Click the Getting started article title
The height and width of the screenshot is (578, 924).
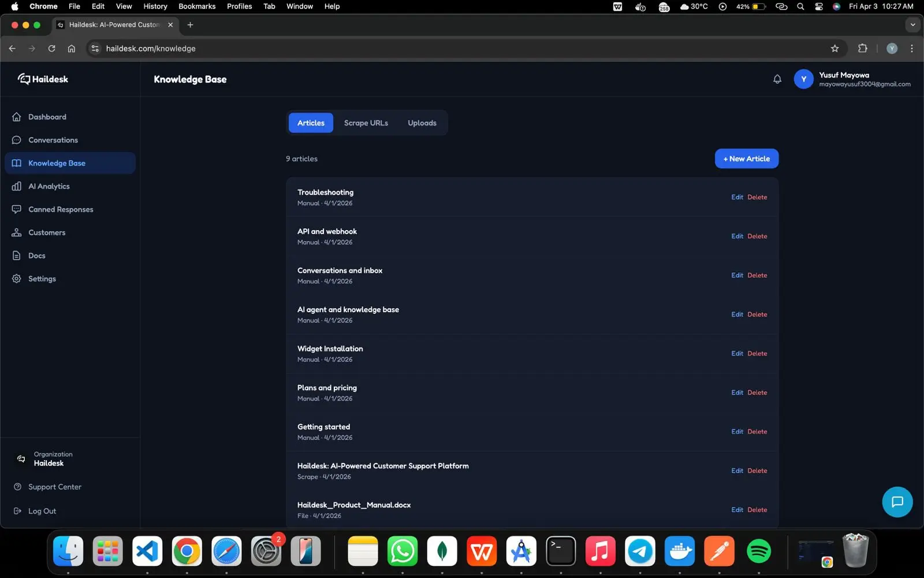click(x=323, y=427)
